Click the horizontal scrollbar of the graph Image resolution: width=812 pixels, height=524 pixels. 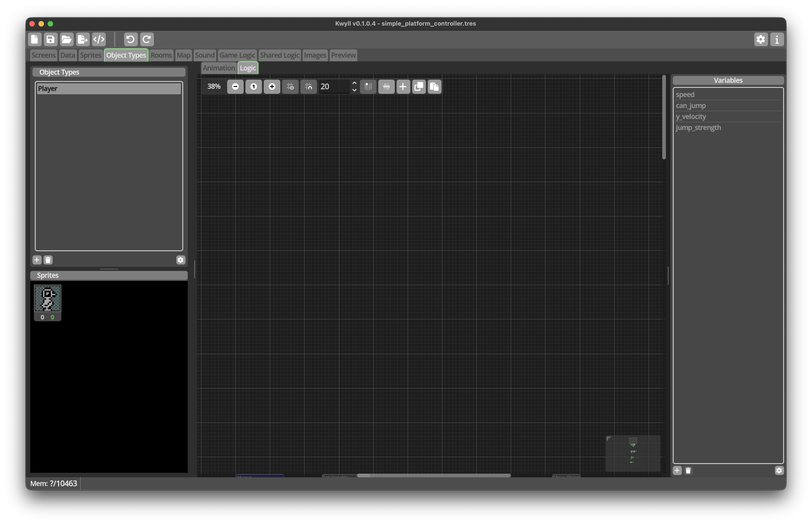tap(434, 475)
